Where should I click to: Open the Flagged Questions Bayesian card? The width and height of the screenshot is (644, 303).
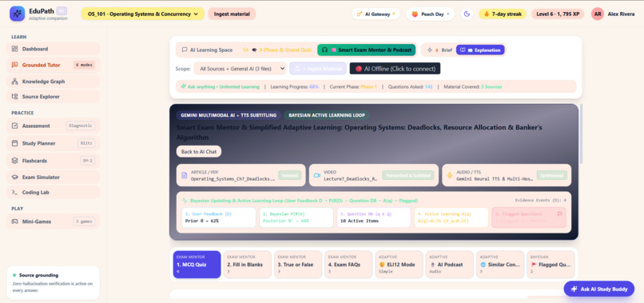coord(551,265)
